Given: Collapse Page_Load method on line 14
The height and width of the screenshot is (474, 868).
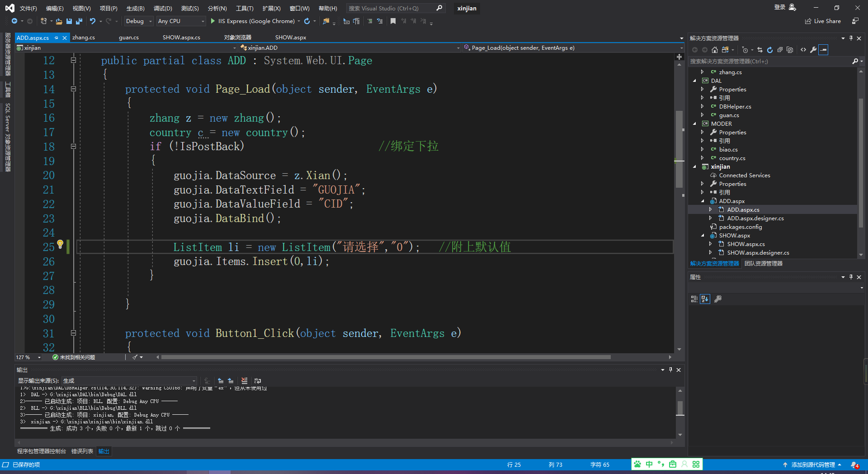Looking at the screenshot, I should click(73, 89).
